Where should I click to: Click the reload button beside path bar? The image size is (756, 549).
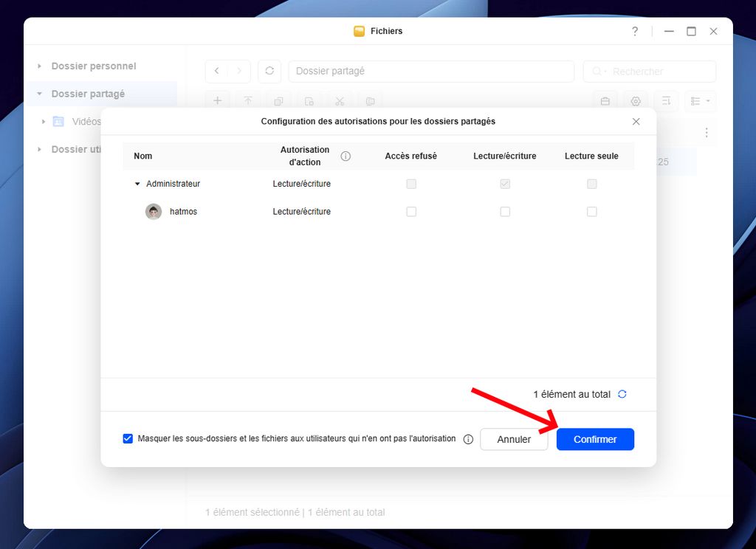(269, 71)
